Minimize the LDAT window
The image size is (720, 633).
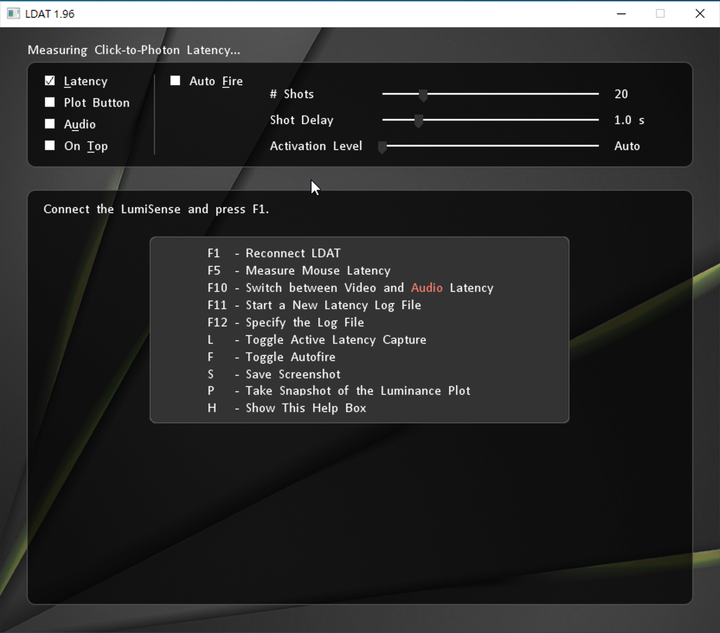click(621, 14)
